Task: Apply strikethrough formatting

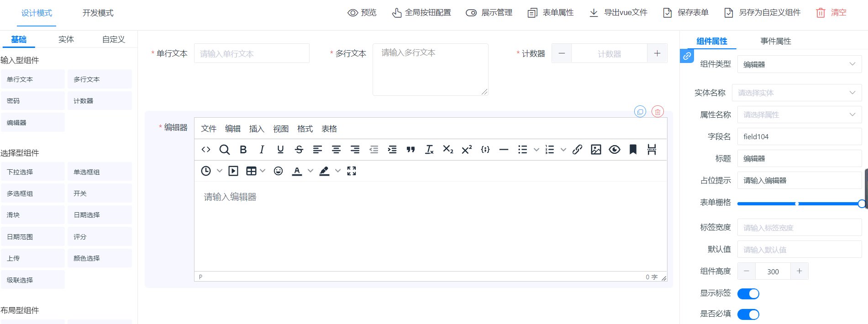Action: tap(299, 150)
